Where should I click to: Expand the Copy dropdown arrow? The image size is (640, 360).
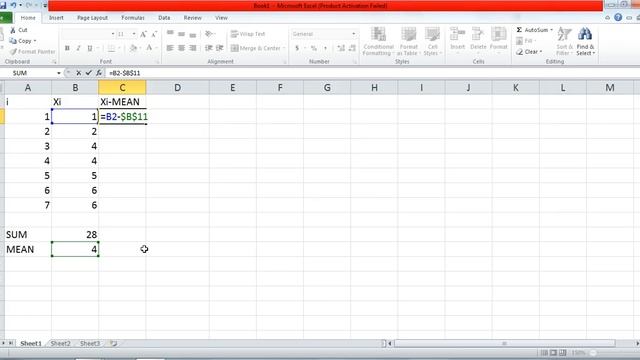click(x=35, y=41)
